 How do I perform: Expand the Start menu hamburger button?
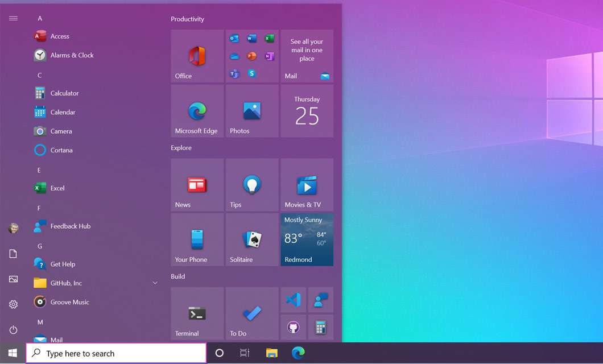click(13, 18)
